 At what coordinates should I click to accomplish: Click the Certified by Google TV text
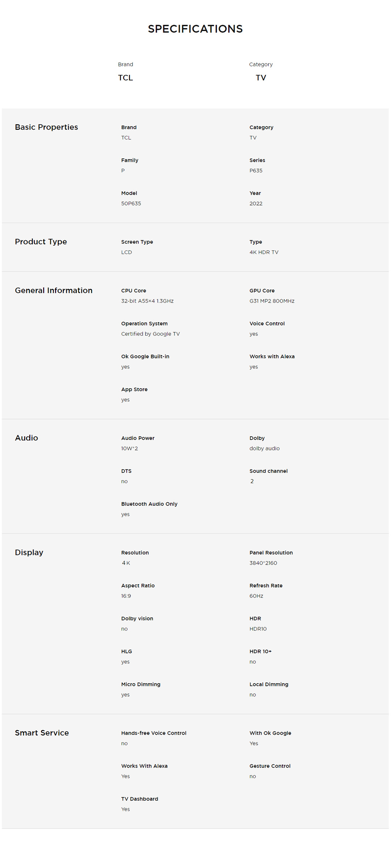click(x=150, y=334)
